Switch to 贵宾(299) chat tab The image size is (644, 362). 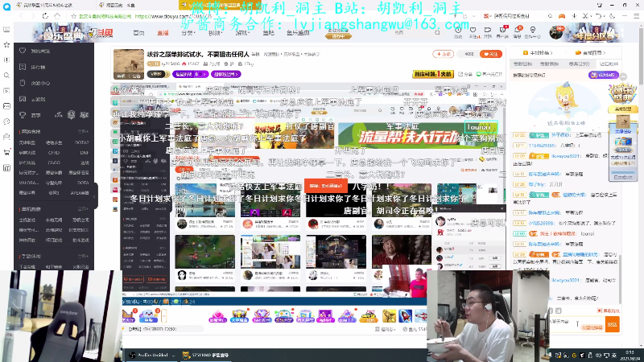pos(579,64)
